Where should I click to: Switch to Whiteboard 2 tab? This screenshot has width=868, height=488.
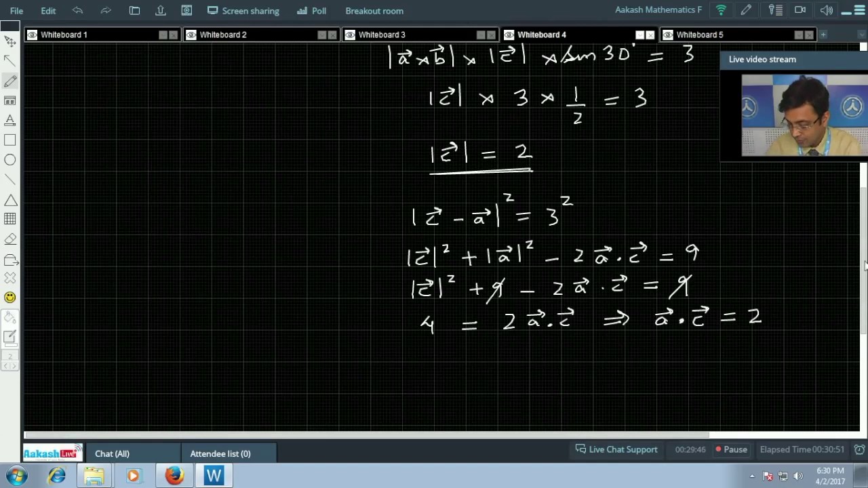click(223, 35)
